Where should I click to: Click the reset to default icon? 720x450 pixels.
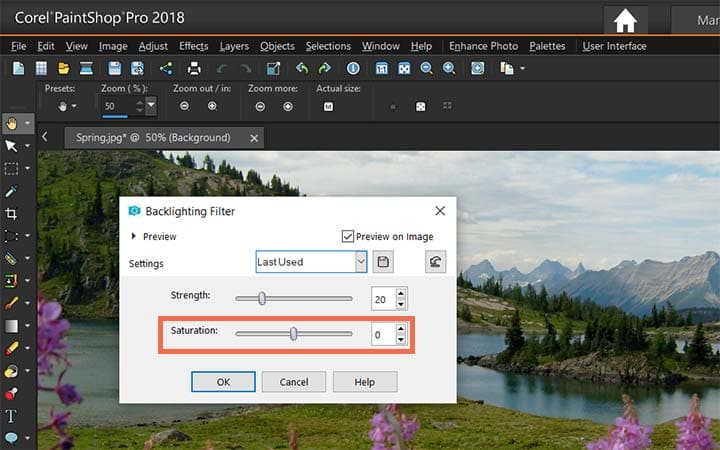pyautogui.click(x=435, y=262)
